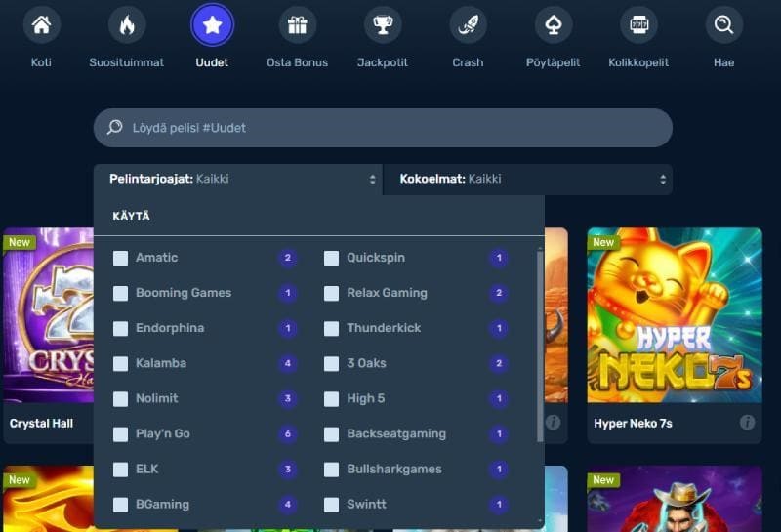This screenshot has width=781, height=532.
Task: Collapse the Pelintarjoajat dropdown
Action: 238,180
